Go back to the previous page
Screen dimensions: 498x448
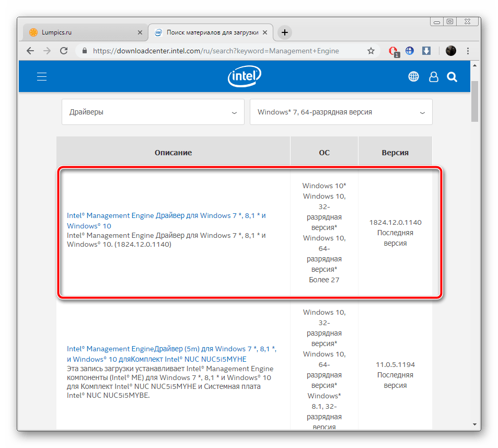[30, 51]
